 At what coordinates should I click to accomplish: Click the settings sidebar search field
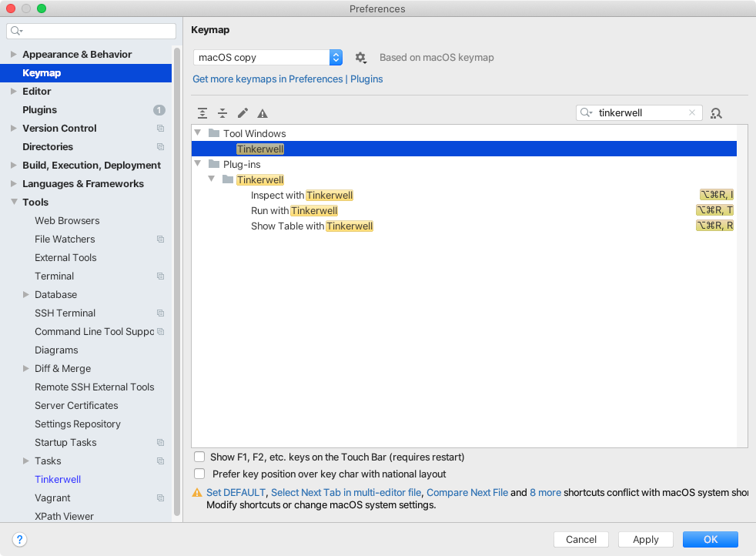pyautogui.click(x=91, y=31)
